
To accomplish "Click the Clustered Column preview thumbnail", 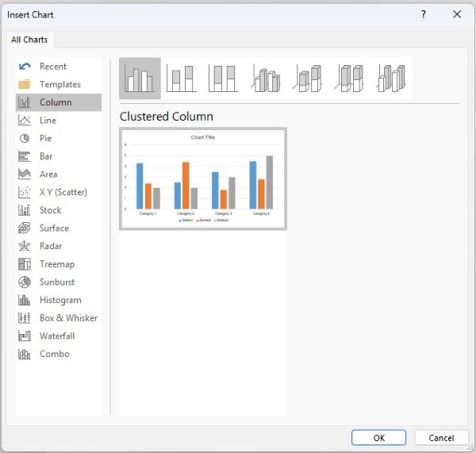I will (203, 179).
